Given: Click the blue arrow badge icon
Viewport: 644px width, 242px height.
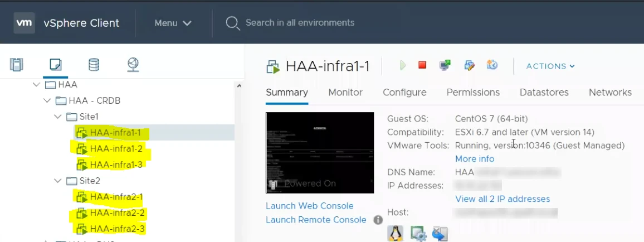Looking at the screenshot, I should tap(440, 234).
